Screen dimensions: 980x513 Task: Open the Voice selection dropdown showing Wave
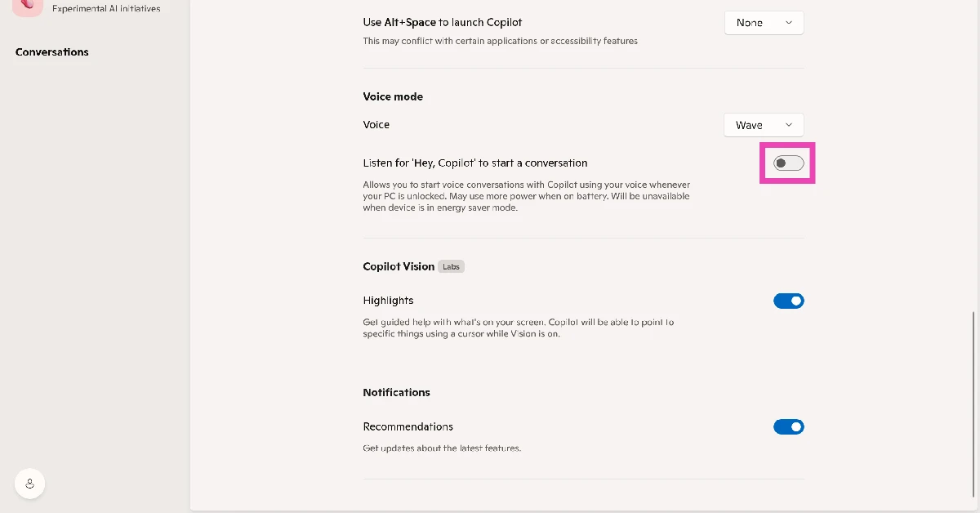763,125
